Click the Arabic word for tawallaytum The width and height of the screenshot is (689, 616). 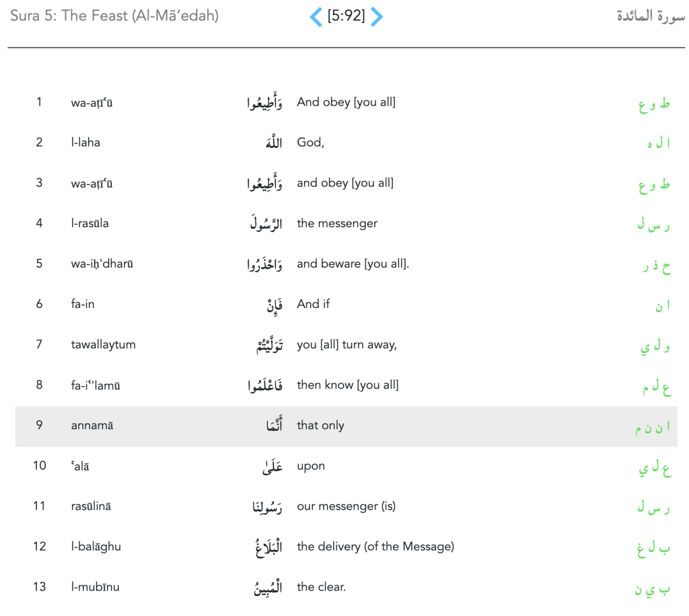coord(265,346)
